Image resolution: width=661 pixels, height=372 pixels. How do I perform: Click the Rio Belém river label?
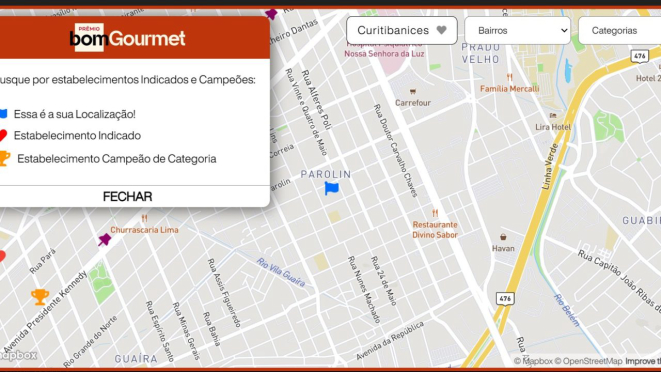point(567,310)
